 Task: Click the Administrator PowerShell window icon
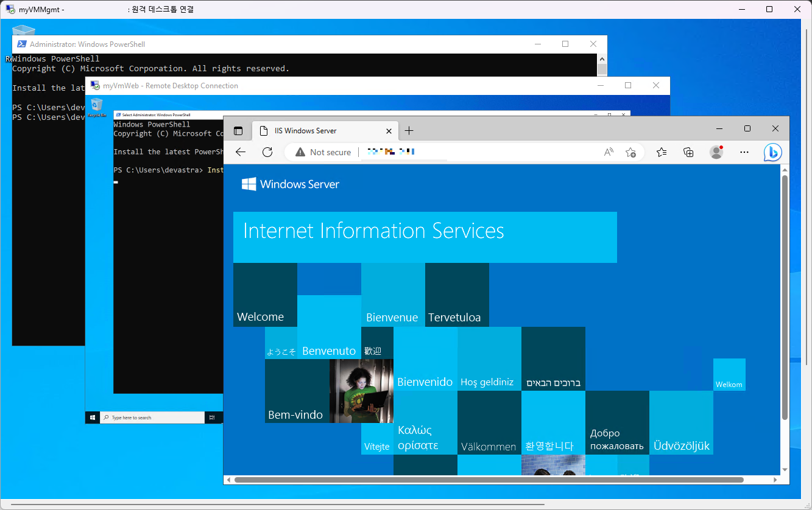point(21,44)
